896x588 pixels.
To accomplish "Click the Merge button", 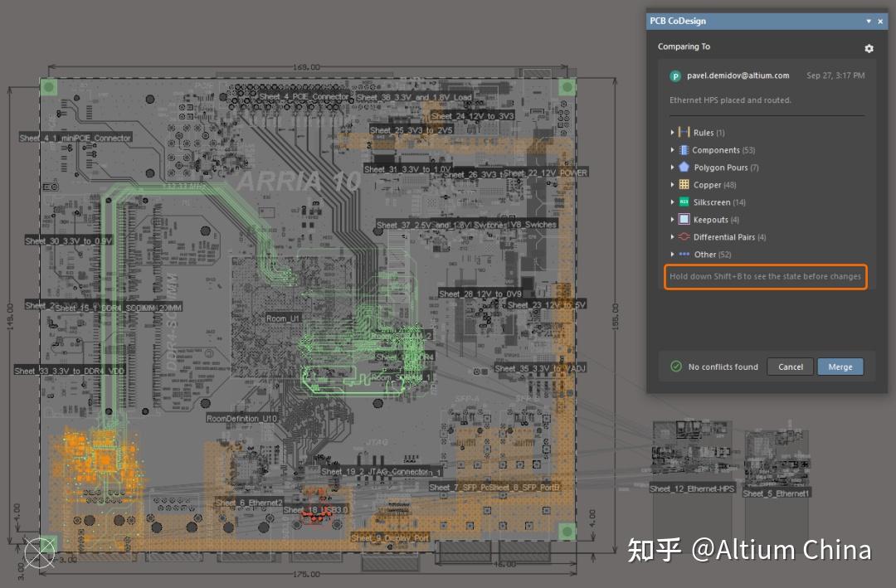I will pos(840,367).
